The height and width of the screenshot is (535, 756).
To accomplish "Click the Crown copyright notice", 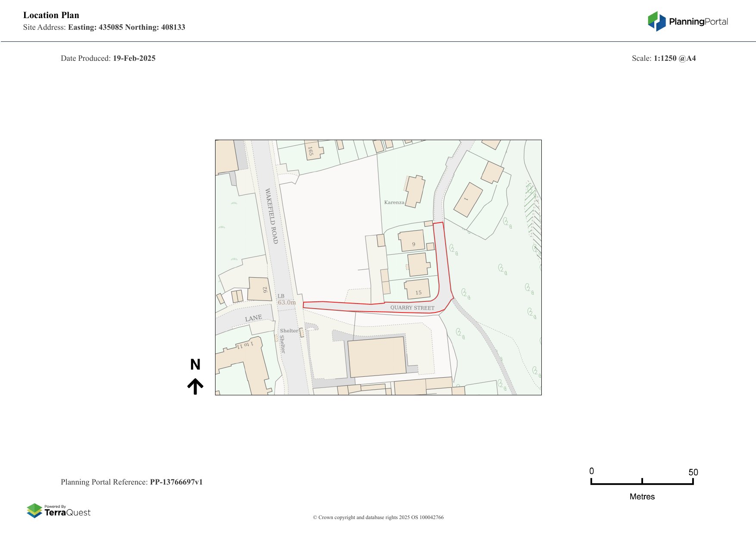I will [x=378, y=517].
